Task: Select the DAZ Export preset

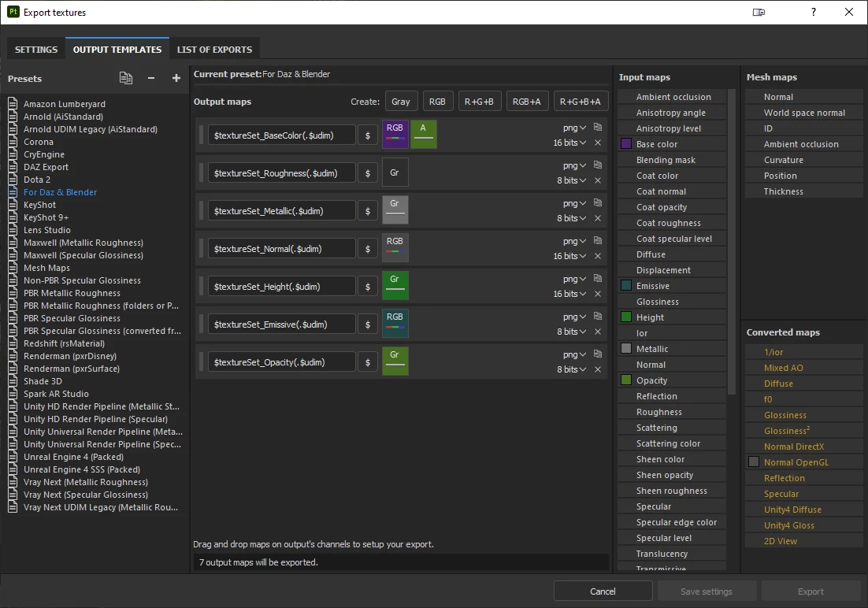Action: [46, 167]
